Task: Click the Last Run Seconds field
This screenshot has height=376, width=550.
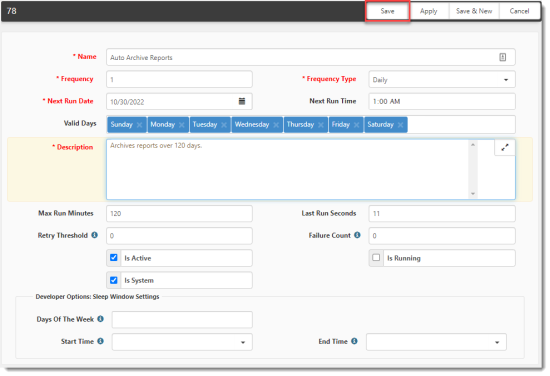Action: pos(442,213)
